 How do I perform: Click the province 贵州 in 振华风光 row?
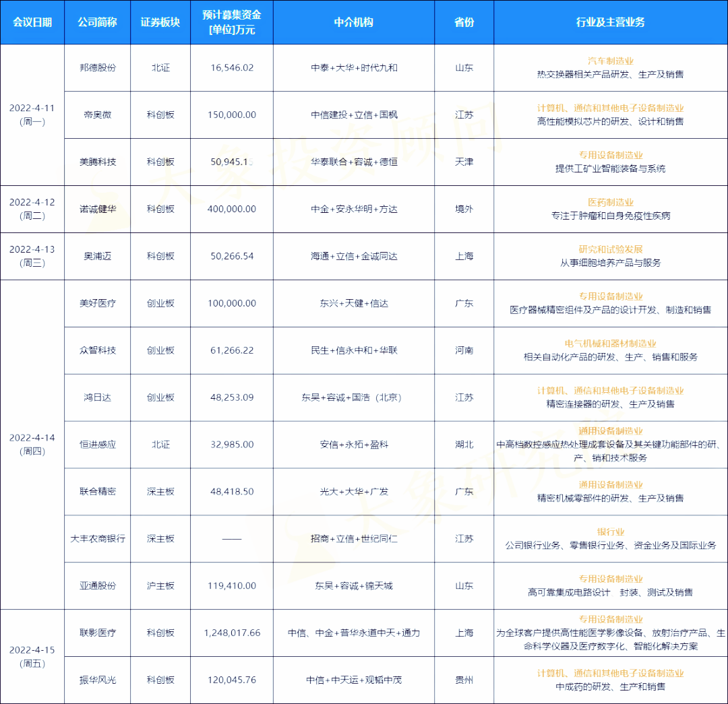tap(464, 680)
